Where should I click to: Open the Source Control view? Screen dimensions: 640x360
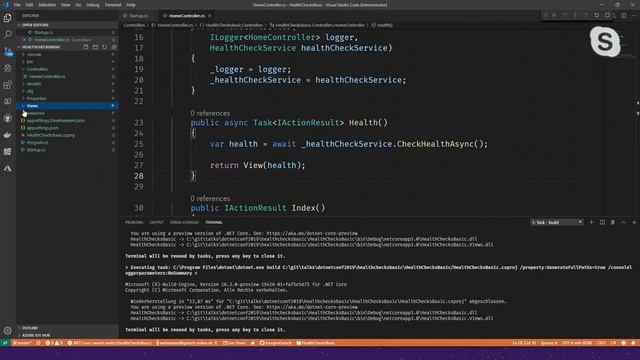[7, 51]
